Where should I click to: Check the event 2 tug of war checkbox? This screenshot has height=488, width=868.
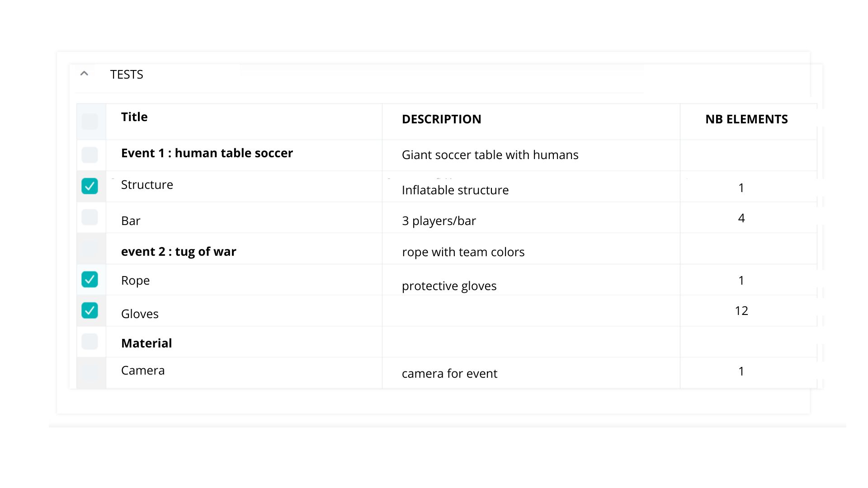click(90, 248)
